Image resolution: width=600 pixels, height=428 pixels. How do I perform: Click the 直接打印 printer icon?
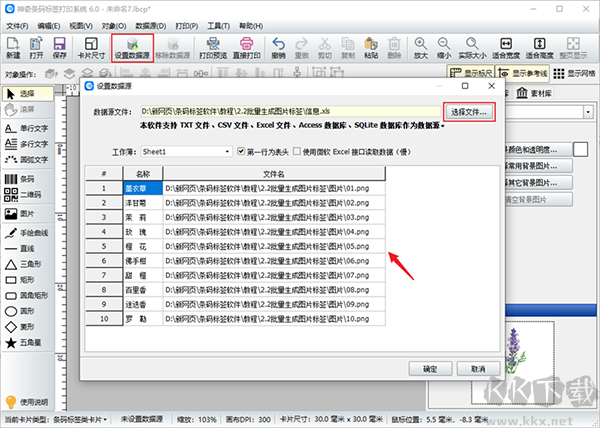tap(247, 48)
